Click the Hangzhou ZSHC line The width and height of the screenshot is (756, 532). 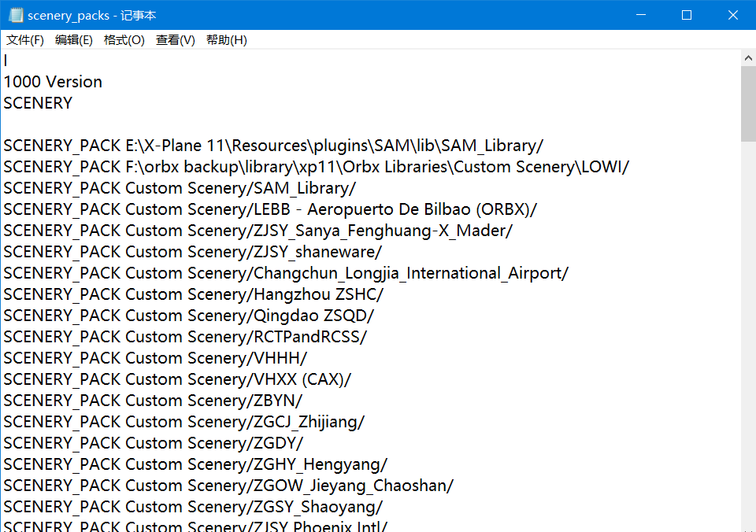(194, 294)
